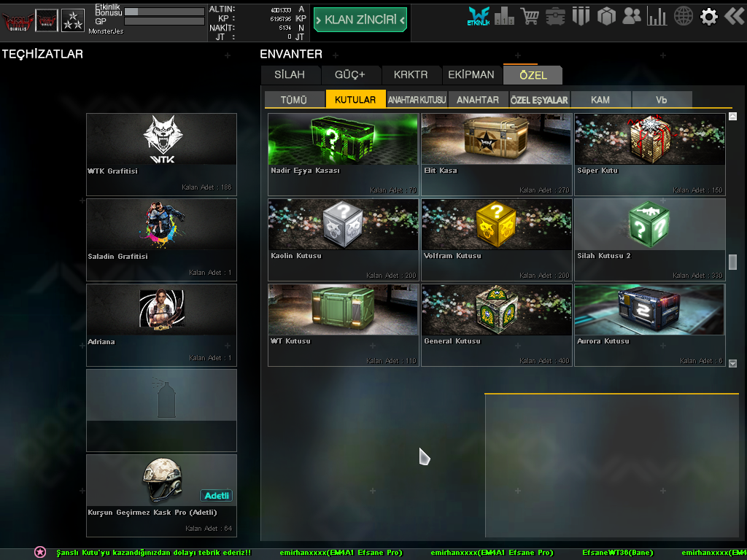Click the KLAN ZİNCİRİ button
Viewport: 747px width, 560px height.
coord(360,20)
